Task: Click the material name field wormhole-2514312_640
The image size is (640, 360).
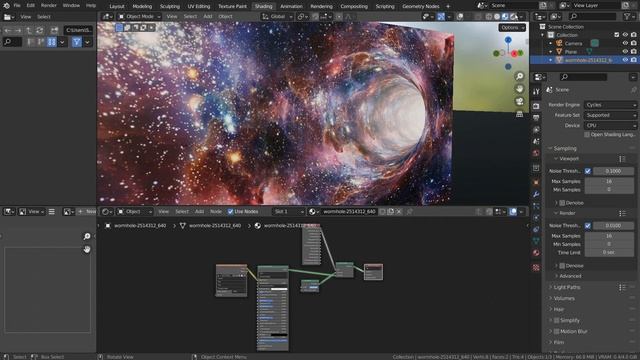Action: coord(349,211)
